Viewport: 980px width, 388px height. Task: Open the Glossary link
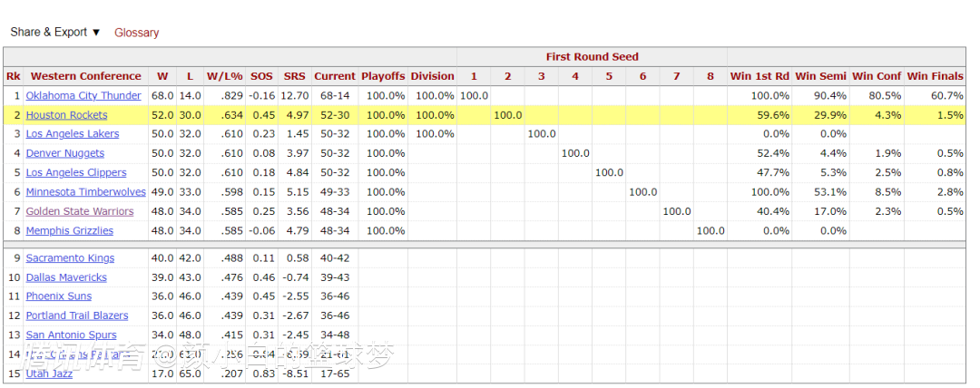[136, 33]
